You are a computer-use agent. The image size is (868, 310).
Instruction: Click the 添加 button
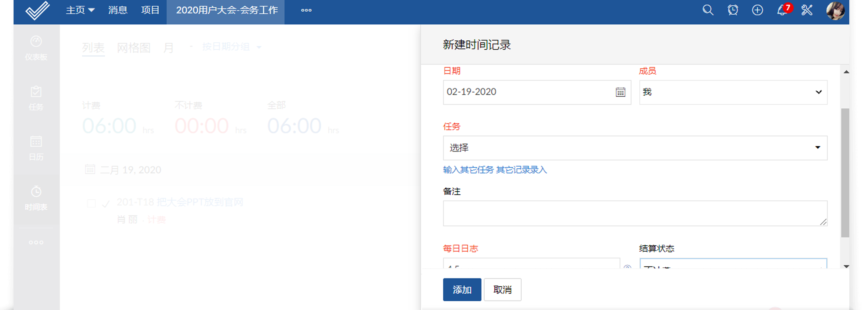pyautogui.click(x=462, y=289)
